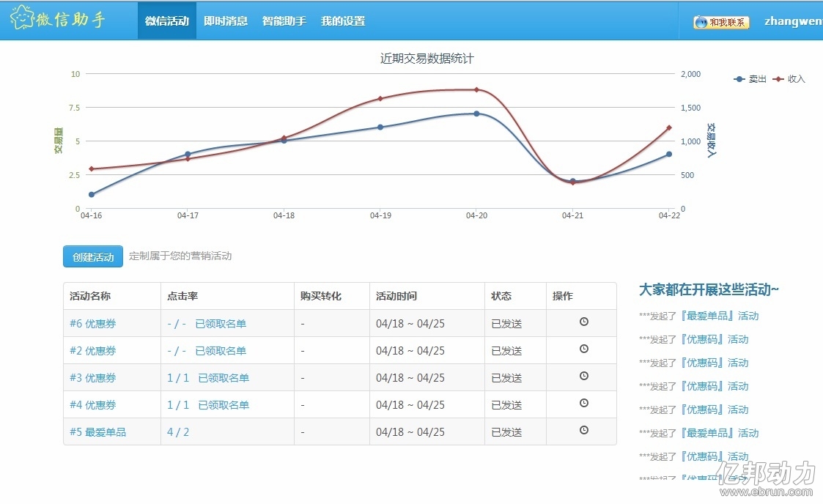The height and width of the screenshot is (504, 823).
Task: Click the clock icon for #3 优惠券
Action: click(x=583, y=376)
